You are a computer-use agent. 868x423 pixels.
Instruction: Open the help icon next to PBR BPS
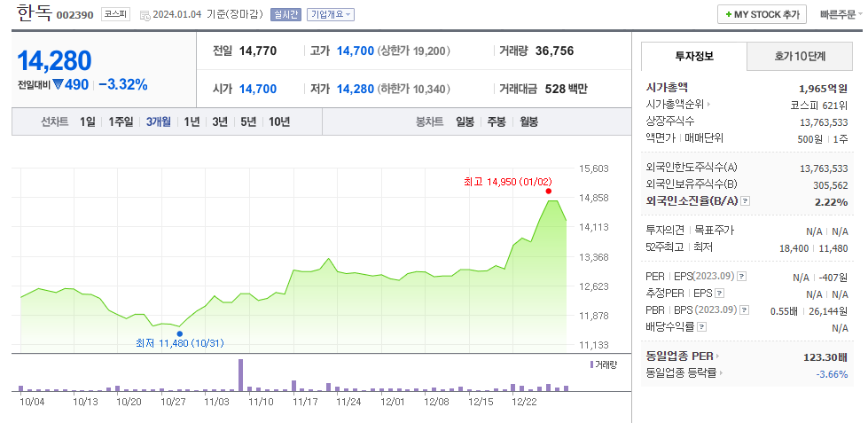[745, 309]
